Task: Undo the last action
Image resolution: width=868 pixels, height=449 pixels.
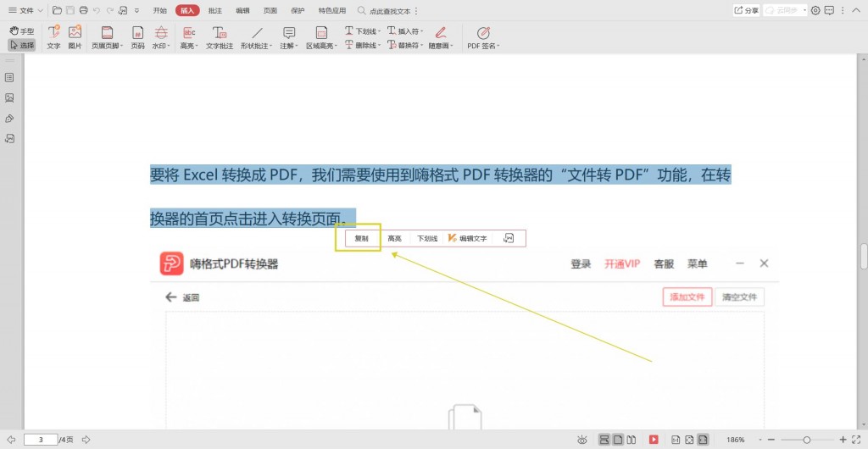Action: click(x=97, y=10)
